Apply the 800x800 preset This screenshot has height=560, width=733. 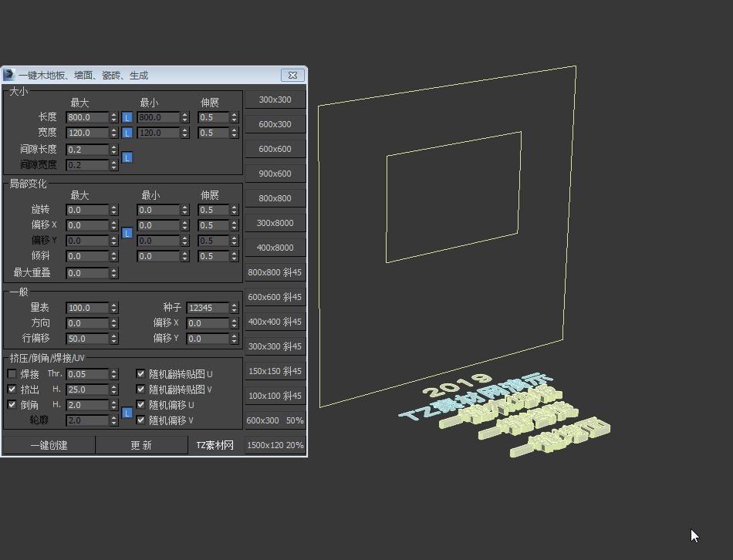[x=275, y=198]
